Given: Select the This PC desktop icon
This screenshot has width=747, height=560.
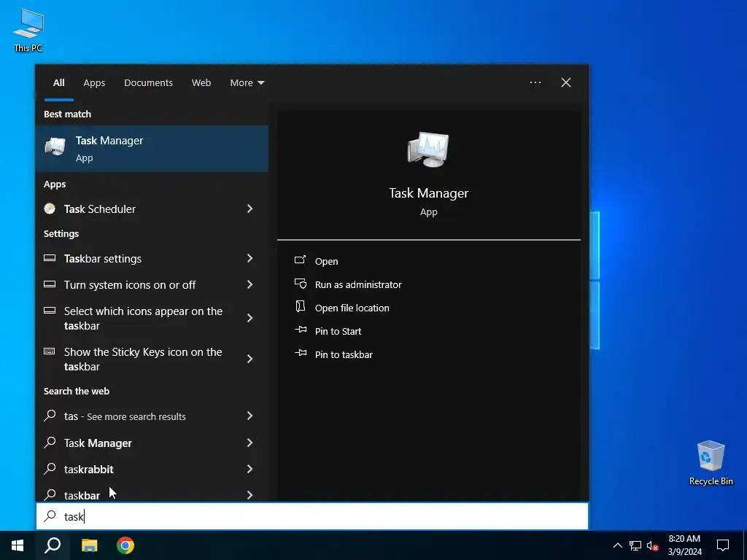Looking at the screenshot, I should click(28, 29).
